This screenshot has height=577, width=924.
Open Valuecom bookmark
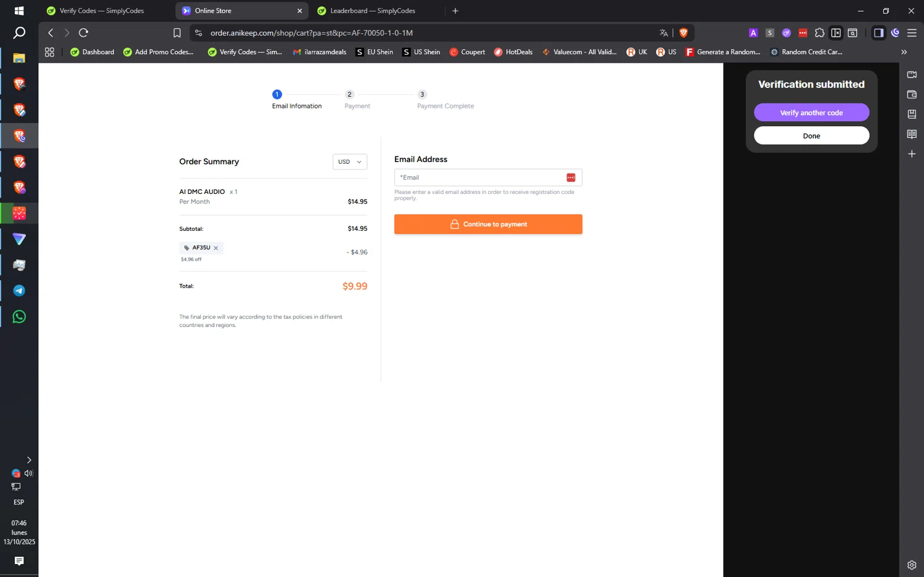(x=579, y=52)
